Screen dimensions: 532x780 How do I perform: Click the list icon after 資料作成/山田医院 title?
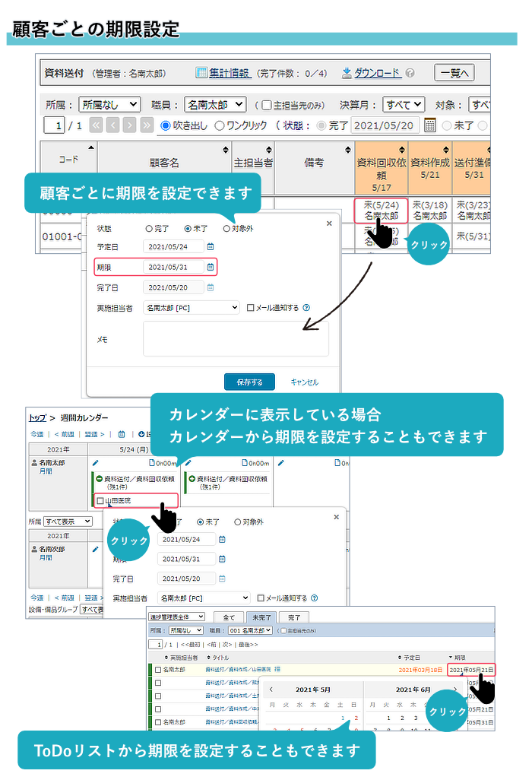278,669
